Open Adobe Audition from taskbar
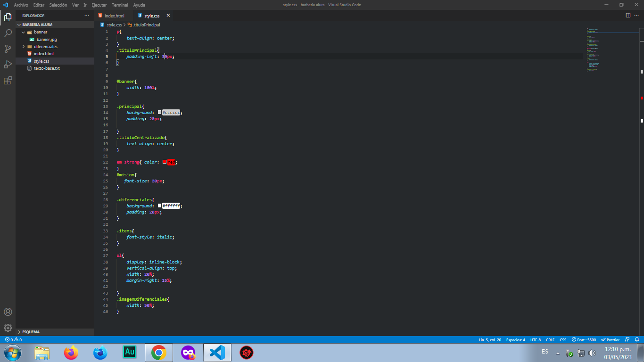This screenshot has width=644, height=362. coord(130,353)
